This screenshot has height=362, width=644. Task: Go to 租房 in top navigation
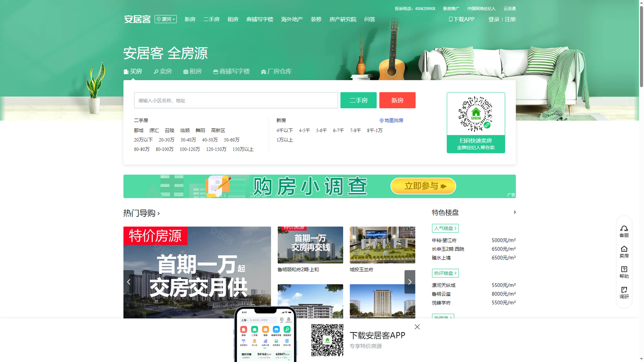tap(233, 19)
